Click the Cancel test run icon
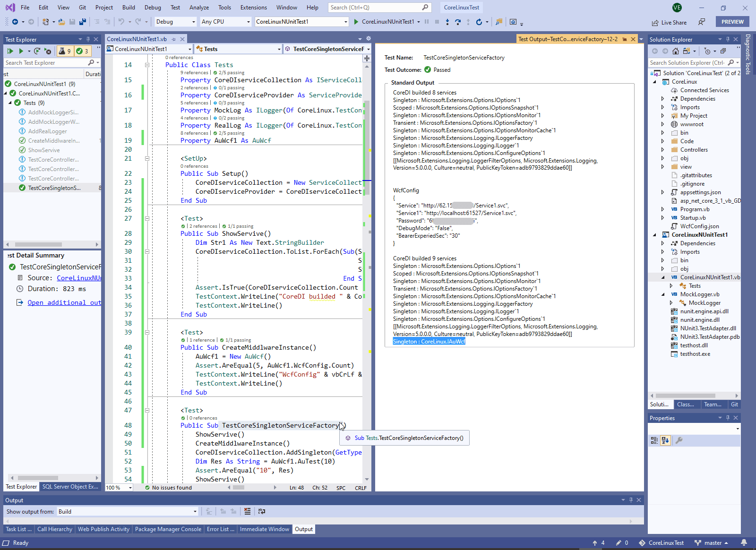 click(x=48, y=51)
